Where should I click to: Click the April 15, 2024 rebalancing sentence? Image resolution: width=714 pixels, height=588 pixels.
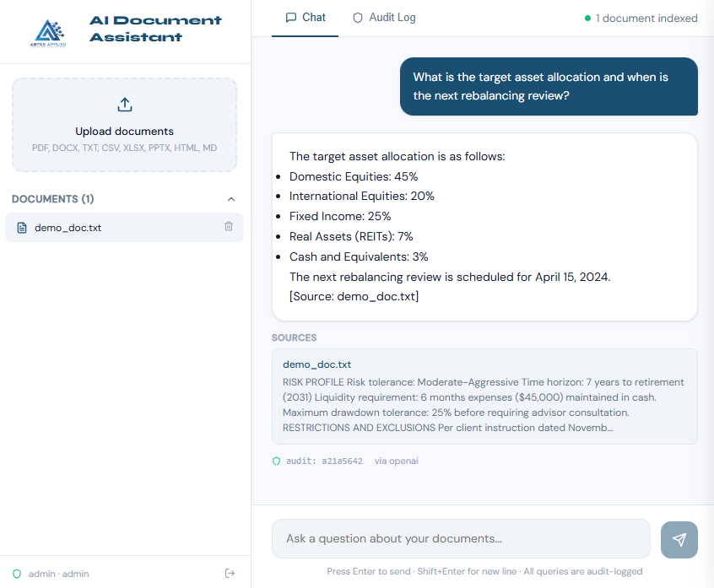point(450,277)
